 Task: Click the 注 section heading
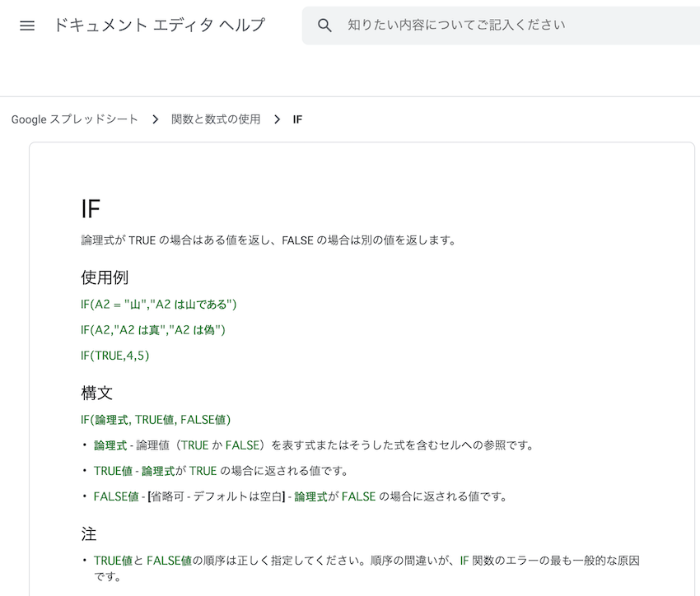coord(89,533)
